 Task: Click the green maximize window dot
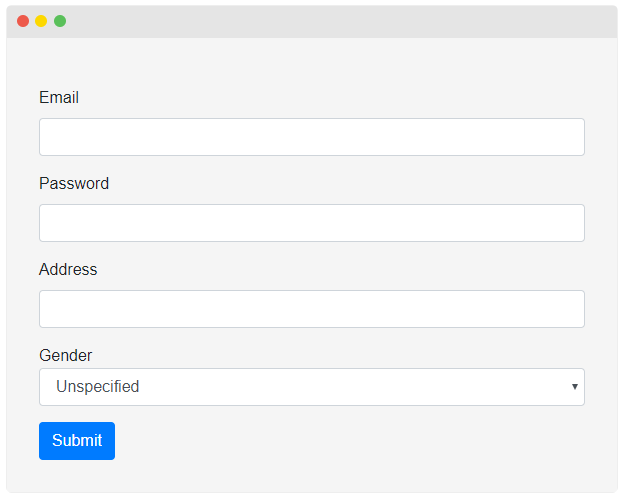[x=60, y=21]
